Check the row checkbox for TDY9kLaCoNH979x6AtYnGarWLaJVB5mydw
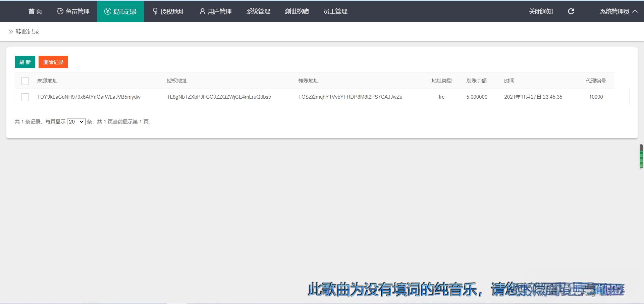 pyautogui.click(x=25, y=97)
